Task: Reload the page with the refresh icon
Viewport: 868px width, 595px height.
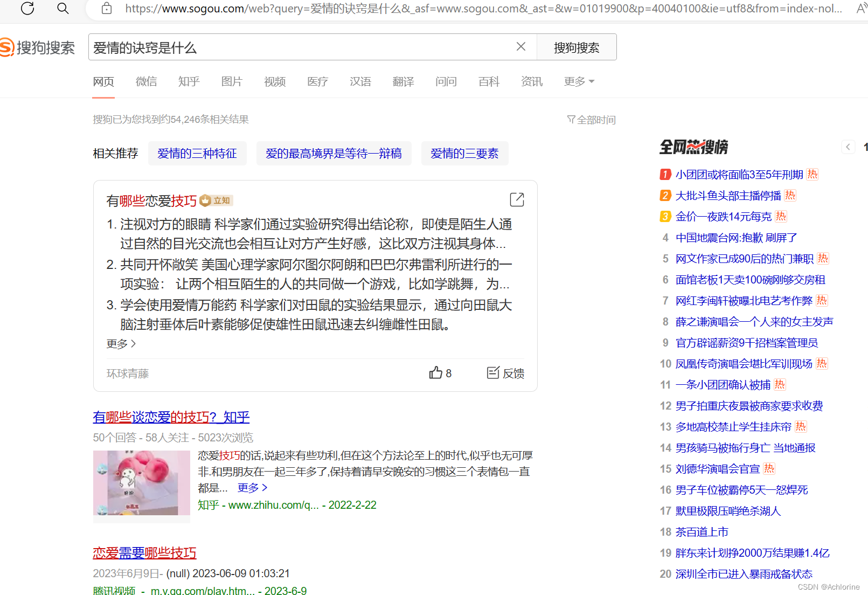Action: (x=27, y=9)
